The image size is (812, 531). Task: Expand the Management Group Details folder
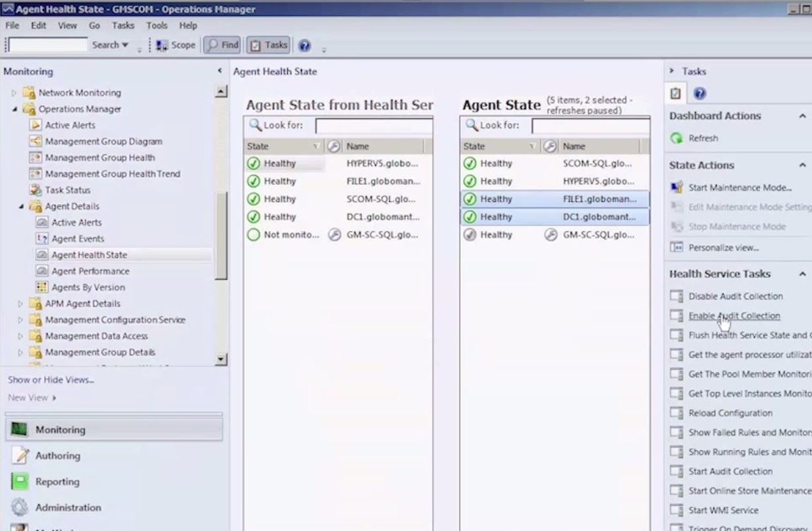point(21,352)
